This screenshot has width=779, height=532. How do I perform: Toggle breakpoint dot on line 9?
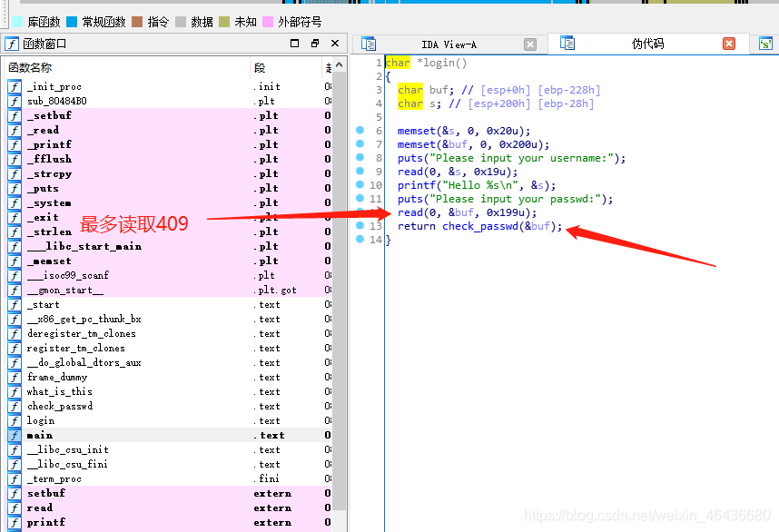click(x=360, y=171)
